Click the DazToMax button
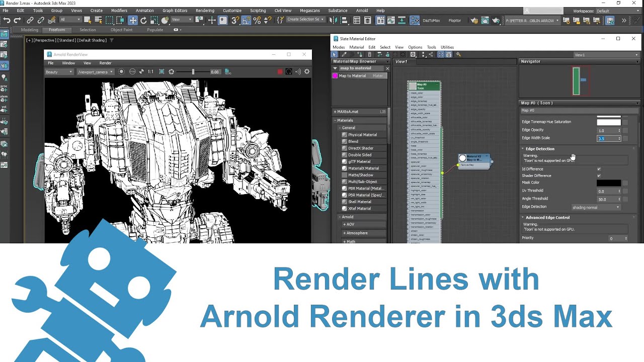 coord(431,21)
